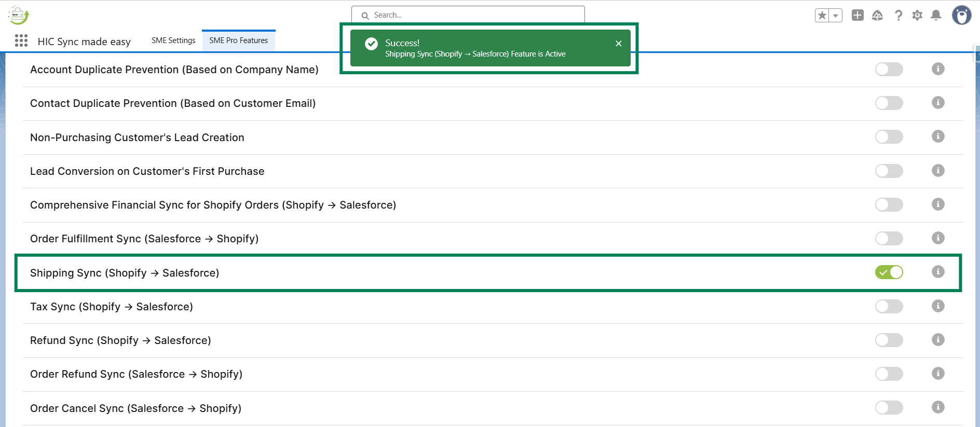Image resolution: width=980 pixels, height=427 pixels.
Task: Dismiss the Success toast notification
Action: [x=618, y=44]
